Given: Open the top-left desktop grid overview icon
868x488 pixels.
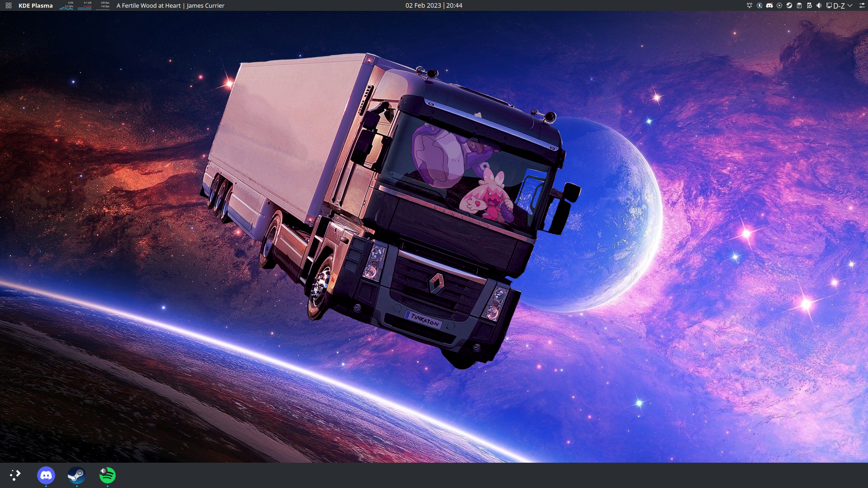Looking at the screenshot, I should pos(8,5).
